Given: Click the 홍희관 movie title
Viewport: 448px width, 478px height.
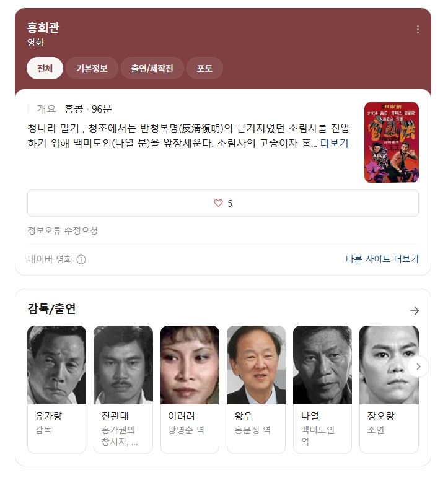Looking at the screenshot, I should [x=43, y=27].
